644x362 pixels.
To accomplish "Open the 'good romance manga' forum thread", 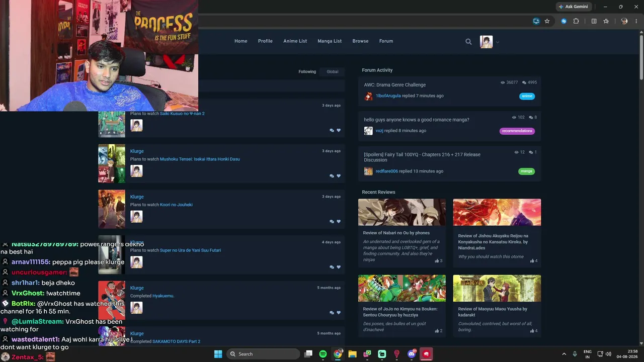I will [417, 120].
